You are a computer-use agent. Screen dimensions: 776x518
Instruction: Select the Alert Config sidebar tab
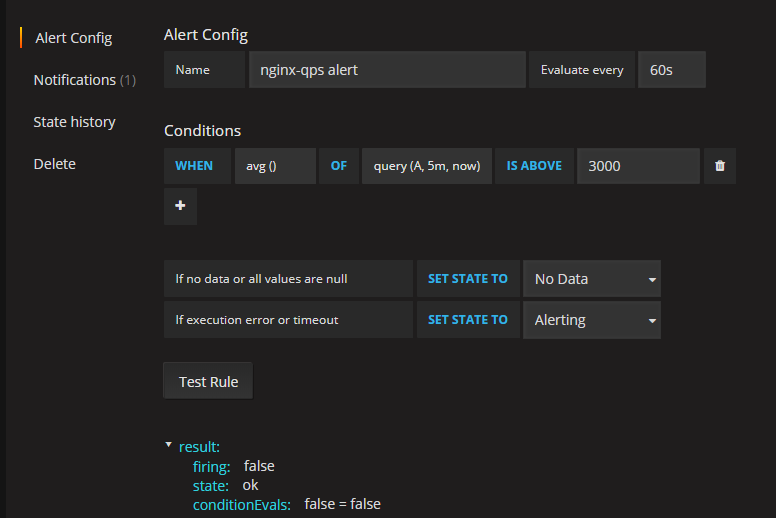[x=73, y=38]
